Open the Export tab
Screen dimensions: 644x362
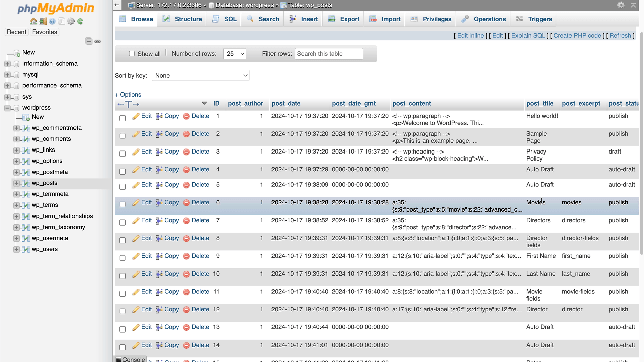(x=344, y=19)
